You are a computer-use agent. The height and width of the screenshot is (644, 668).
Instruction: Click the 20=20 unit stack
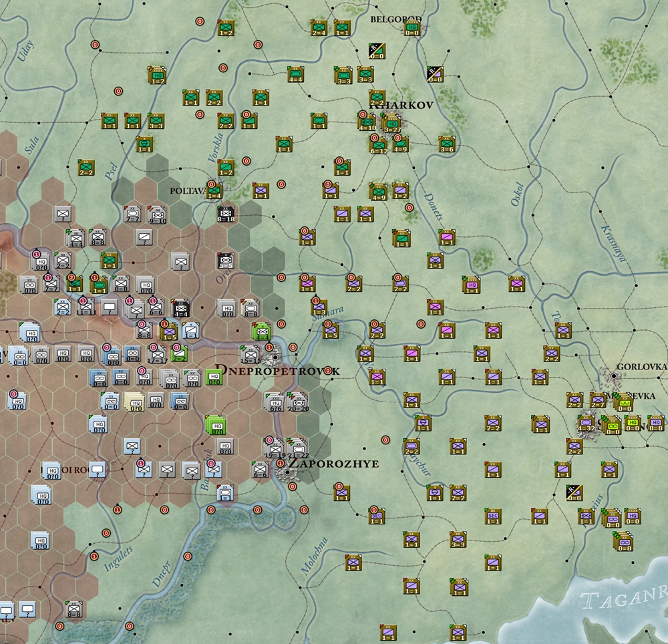coord(298,401)
